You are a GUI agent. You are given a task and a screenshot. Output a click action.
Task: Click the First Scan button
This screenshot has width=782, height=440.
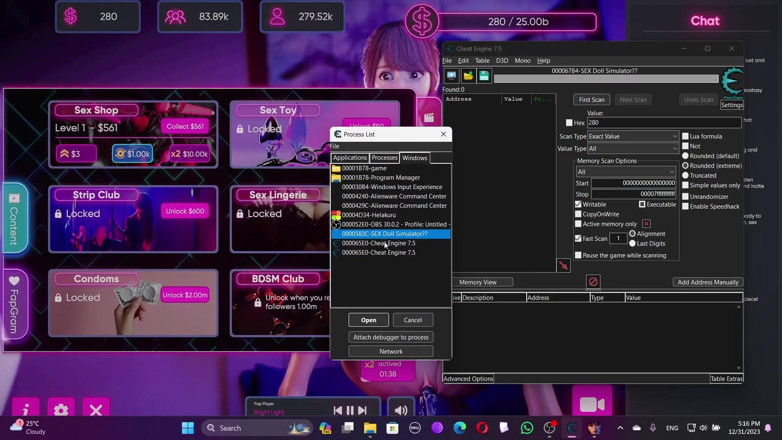pyautogui.click(x=591, y=100)
